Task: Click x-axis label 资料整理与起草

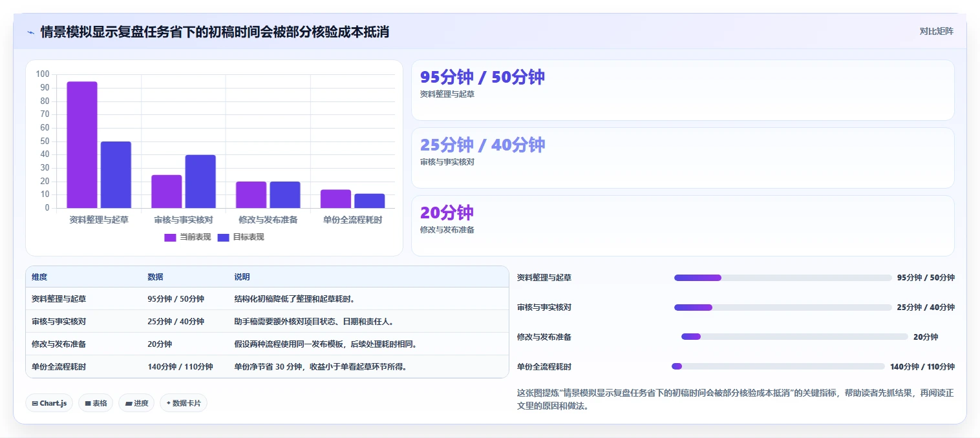Action: click(99, 220)
